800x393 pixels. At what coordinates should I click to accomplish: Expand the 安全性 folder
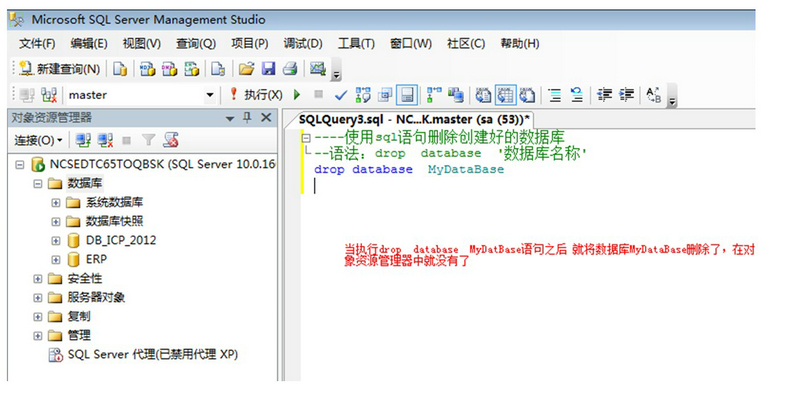37,279
